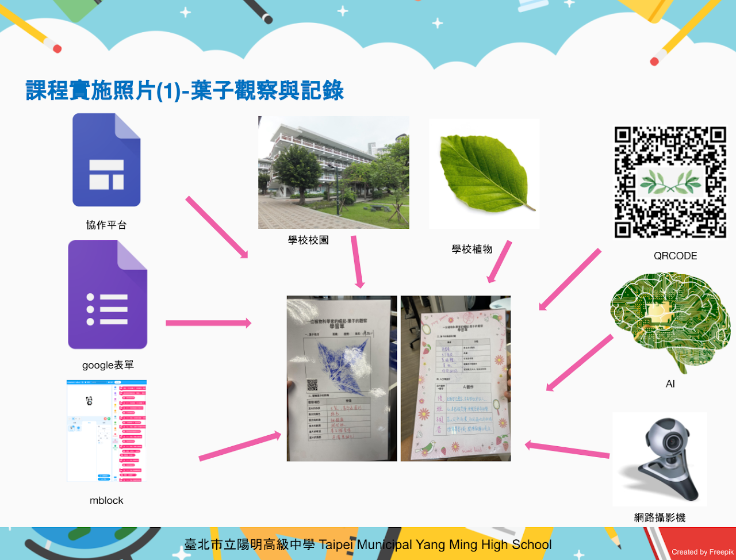Click the mblock caption text
This screenshot has height=560, width=736.
click(106, 500)
